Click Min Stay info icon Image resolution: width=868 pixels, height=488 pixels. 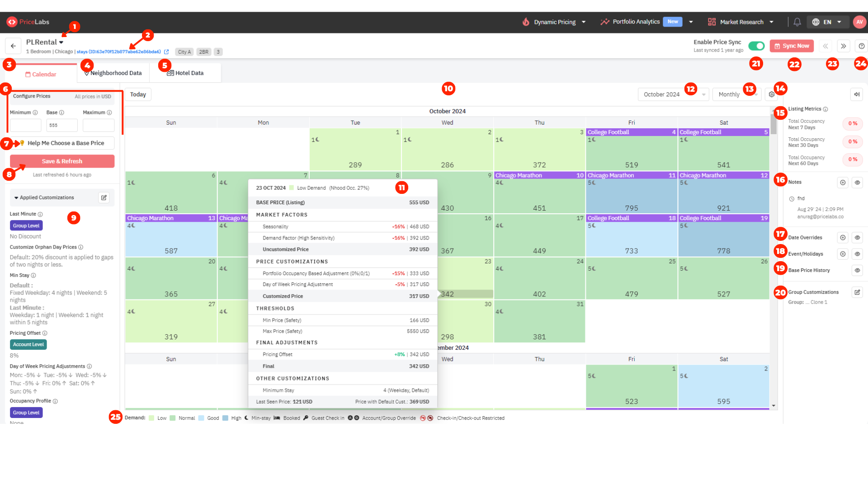pyautogui.click(x=33, y=276)
